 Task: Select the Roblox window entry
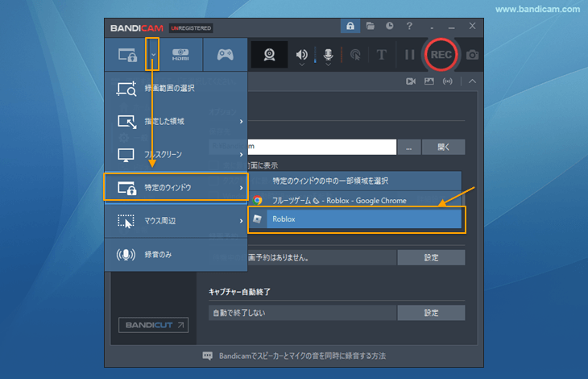pos(354,219)
